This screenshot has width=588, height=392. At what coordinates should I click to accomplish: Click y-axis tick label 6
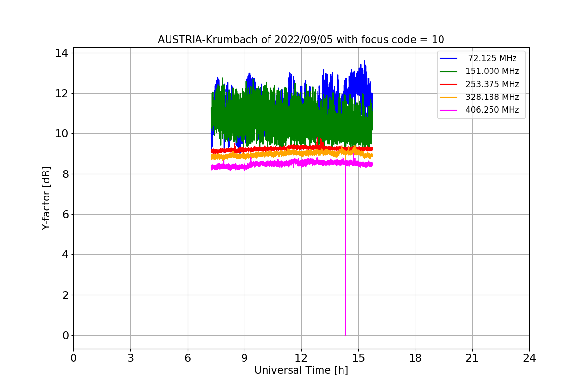click(66, 214)
